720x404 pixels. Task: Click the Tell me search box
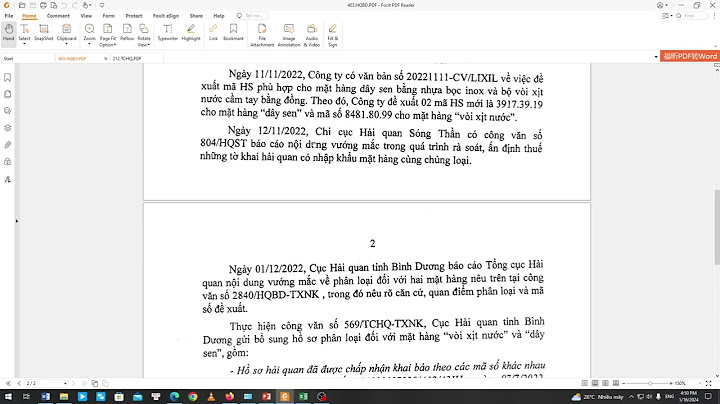252,16
